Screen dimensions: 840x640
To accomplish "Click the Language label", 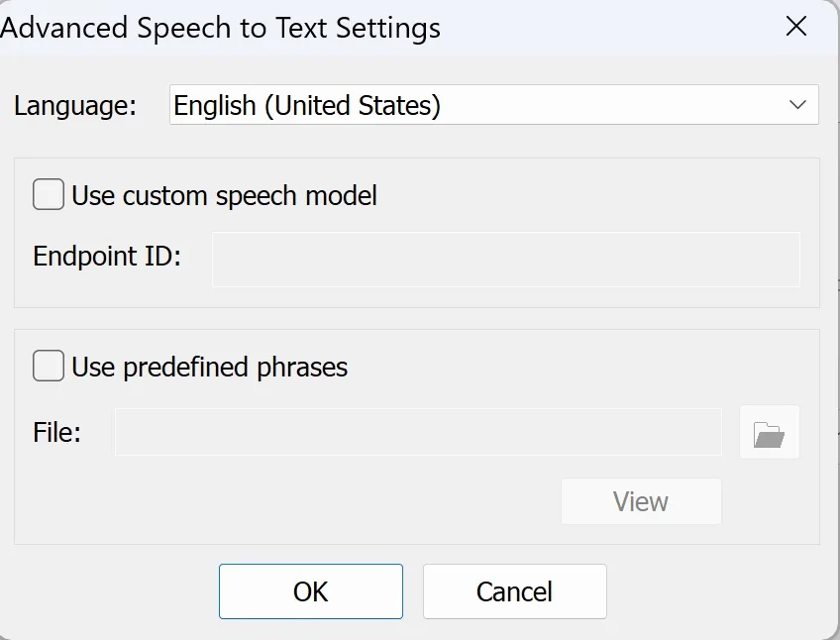I will click(x=75, y=105).
